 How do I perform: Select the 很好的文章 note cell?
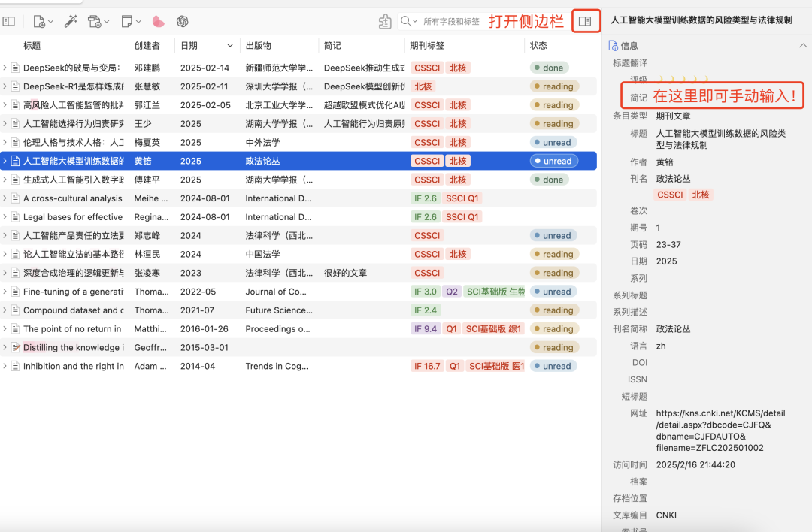345,273
